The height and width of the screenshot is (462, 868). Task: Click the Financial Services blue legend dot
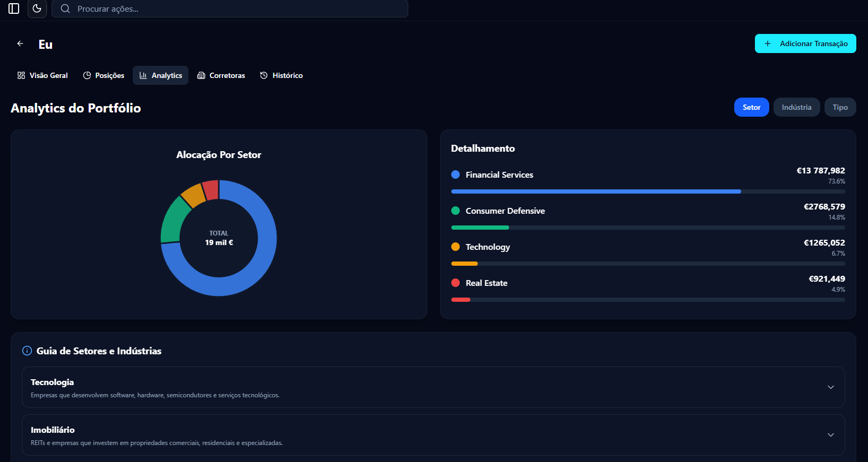tap(456, 175)
